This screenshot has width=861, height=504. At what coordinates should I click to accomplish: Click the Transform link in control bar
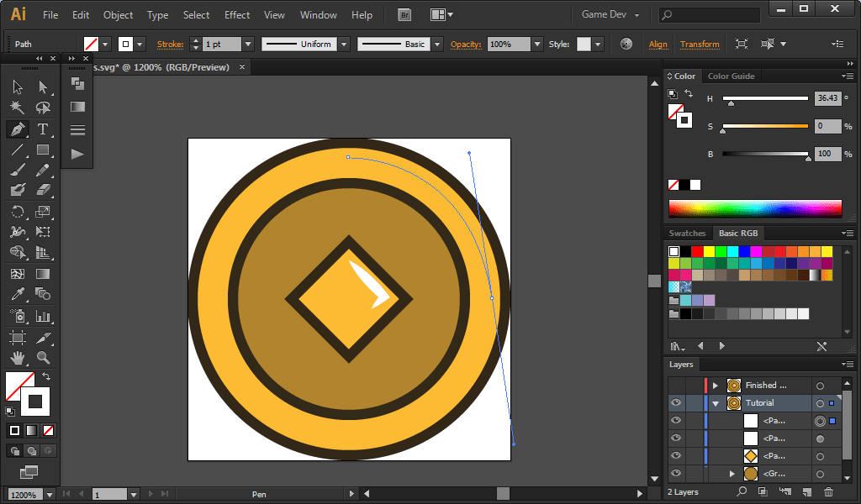tap(700, 45)
